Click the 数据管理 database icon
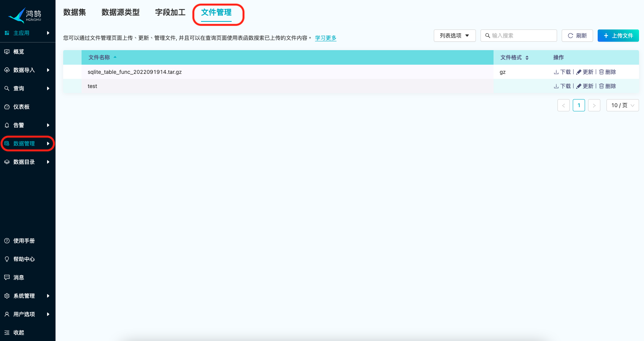The height and width of the screenshot is (341, 644). click(x=7, y=144)
